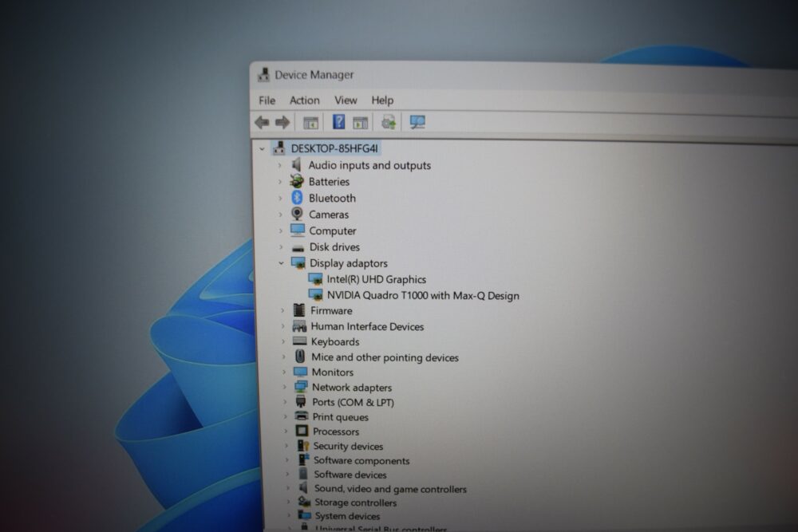This screenshot has height=532, width=798.
Task: Open the Action menu
Action: (x=304, y=100)
